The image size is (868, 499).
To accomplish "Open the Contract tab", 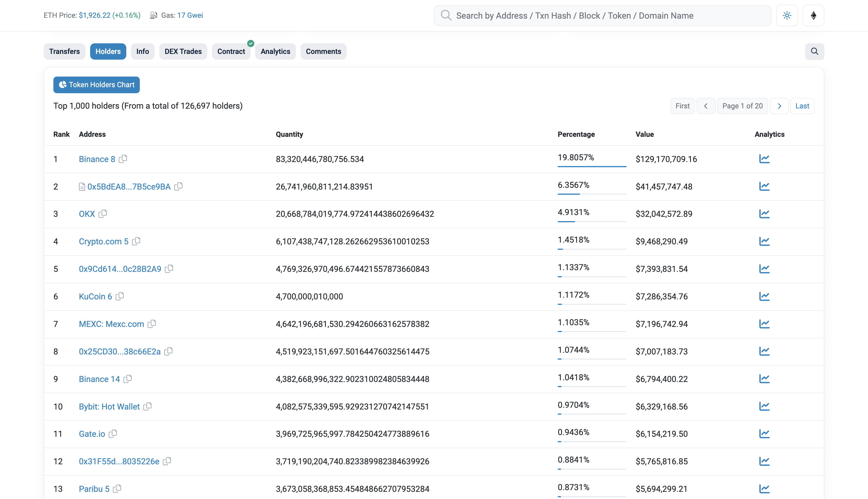I will pos(231,51).
